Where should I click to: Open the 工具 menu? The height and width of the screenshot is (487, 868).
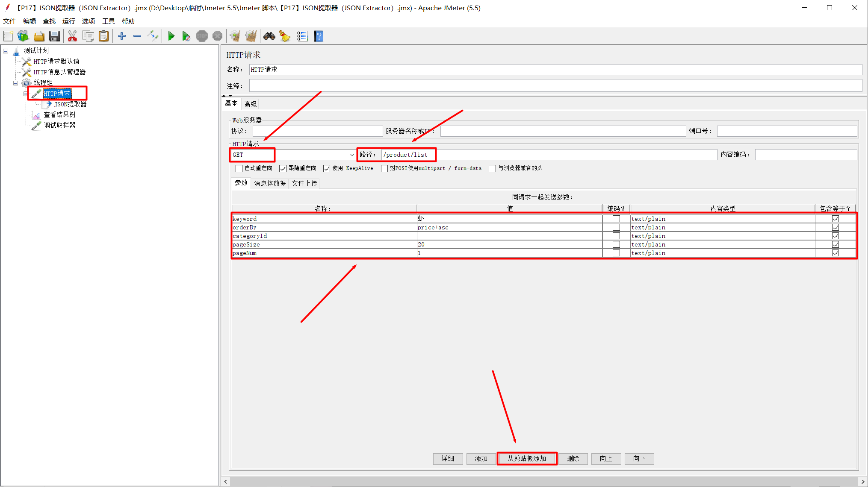(109, 21)
